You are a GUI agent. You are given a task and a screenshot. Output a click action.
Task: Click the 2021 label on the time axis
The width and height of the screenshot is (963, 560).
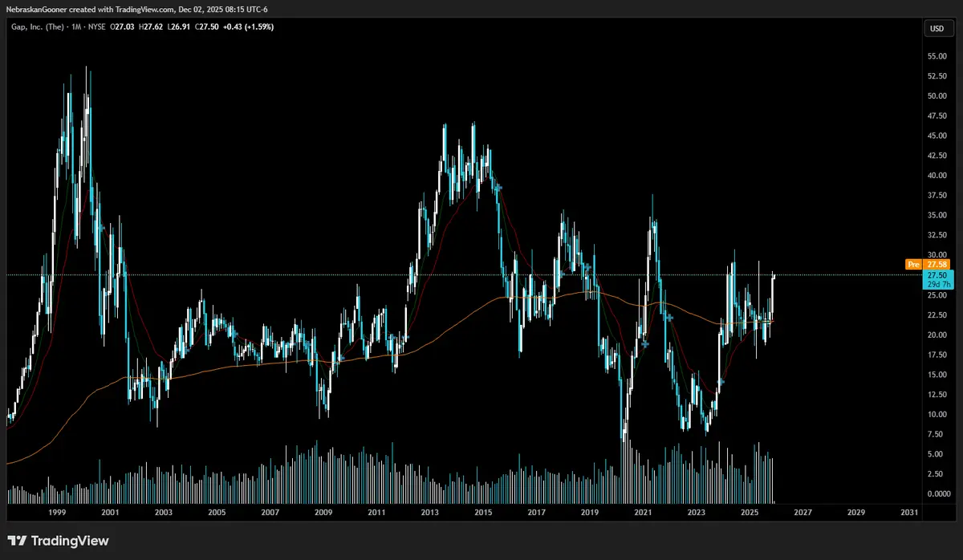tap(643, 512)
